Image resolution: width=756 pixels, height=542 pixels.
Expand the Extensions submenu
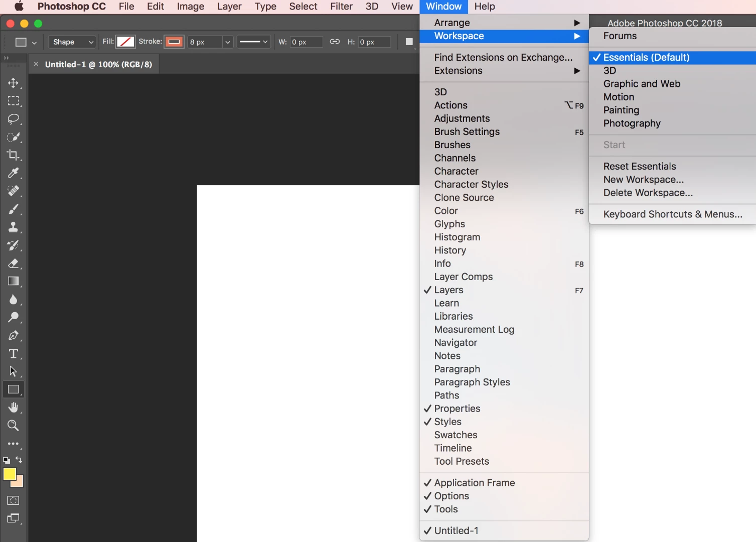[x=504, y=71]
